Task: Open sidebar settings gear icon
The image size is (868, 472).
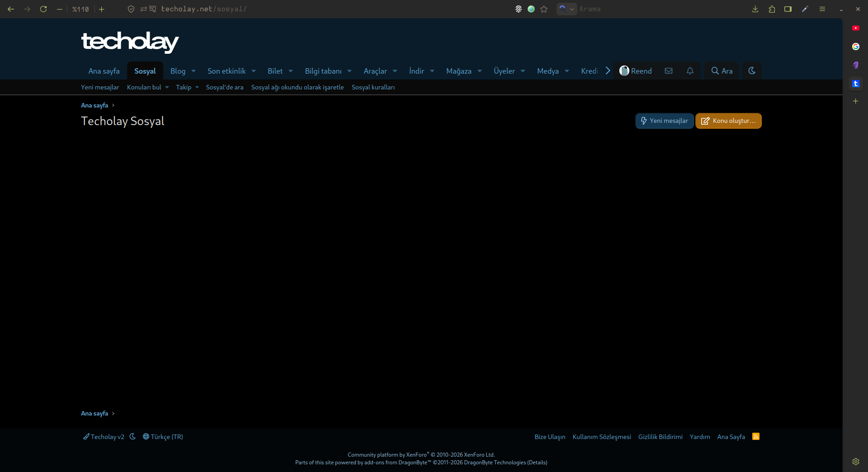Action: pyautogui.click(x=856, y=462)
